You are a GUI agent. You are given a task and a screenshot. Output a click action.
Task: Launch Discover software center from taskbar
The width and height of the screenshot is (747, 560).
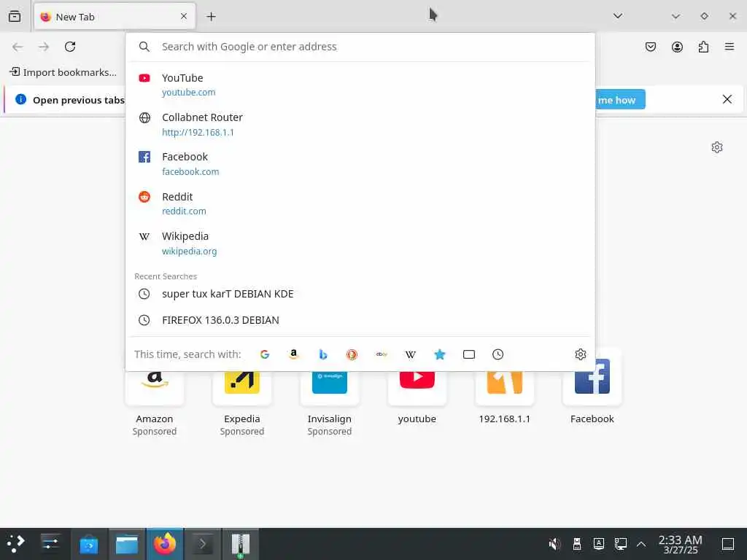89,544
